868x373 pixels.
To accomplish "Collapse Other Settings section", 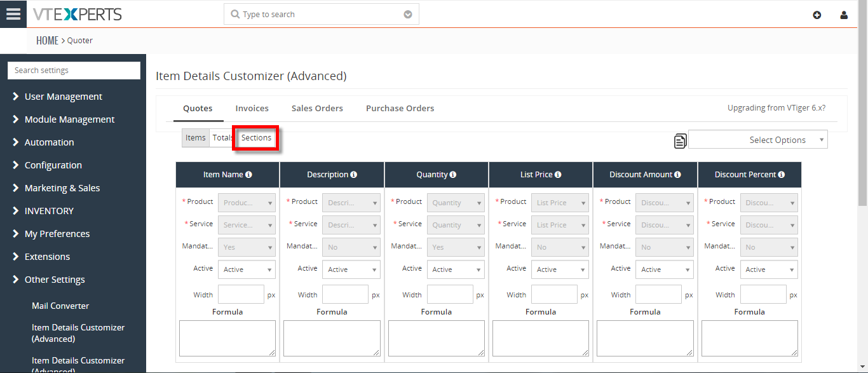I will click(x=55, y=280).
